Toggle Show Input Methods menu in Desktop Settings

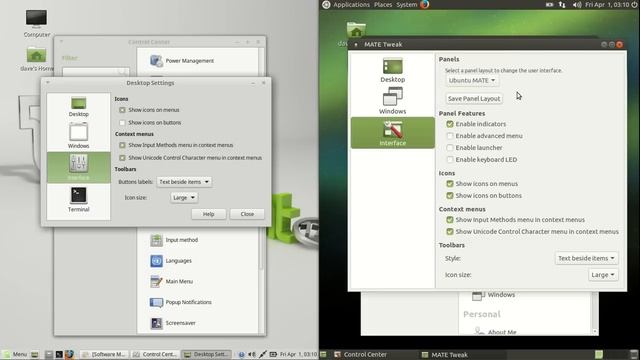pos(122,145)
